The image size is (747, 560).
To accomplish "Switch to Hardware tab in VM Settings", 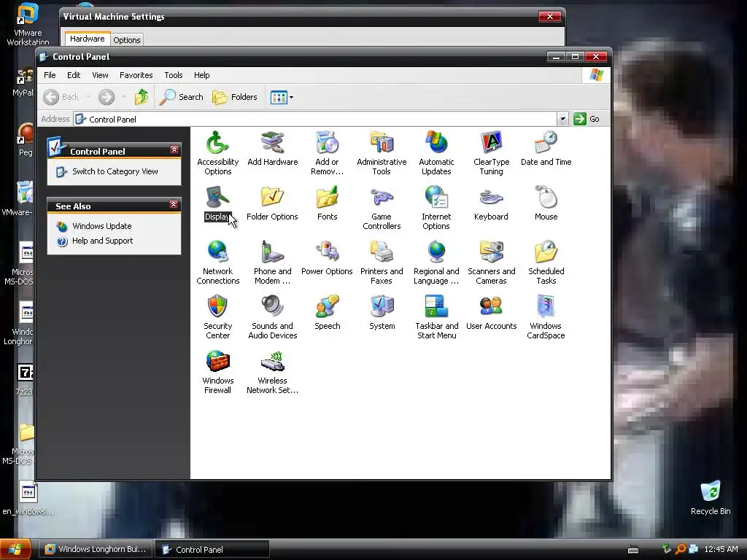I will pos(88,39).
